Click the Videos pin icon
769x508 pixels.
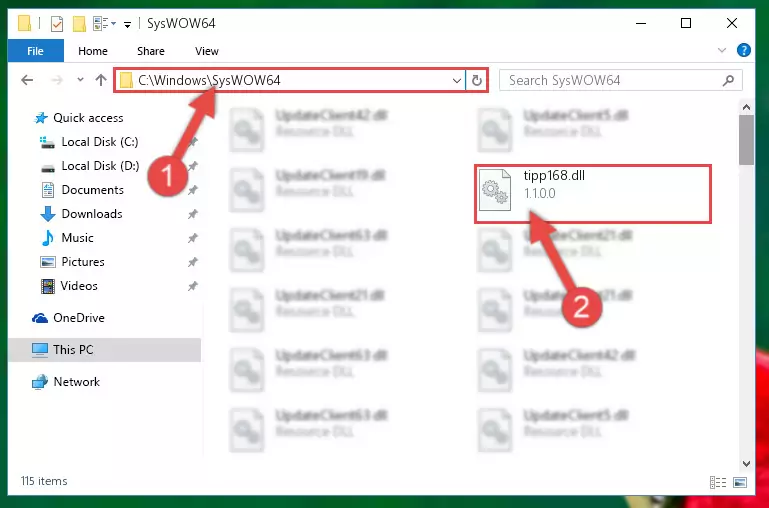click(193, 286)
